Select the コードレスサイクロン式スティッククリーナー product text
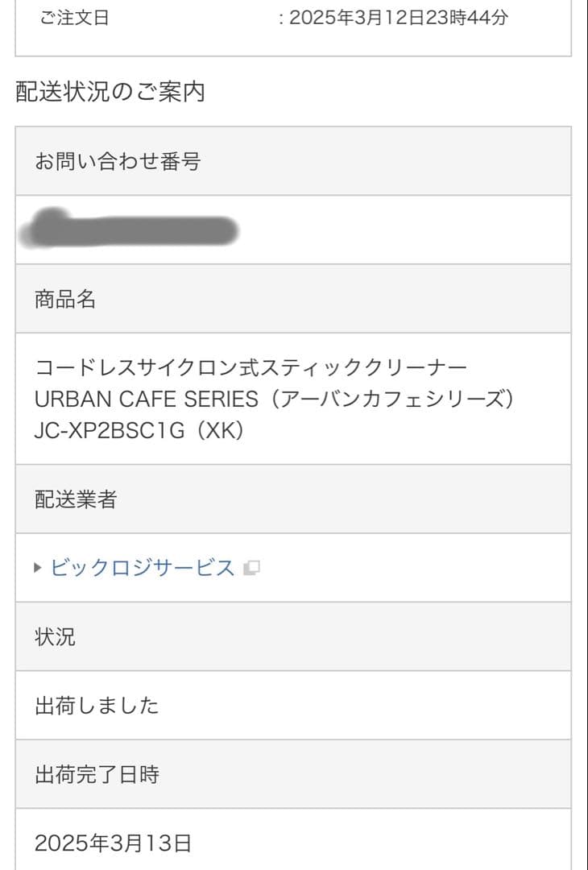588x870 pixels. tap(251, 367)
